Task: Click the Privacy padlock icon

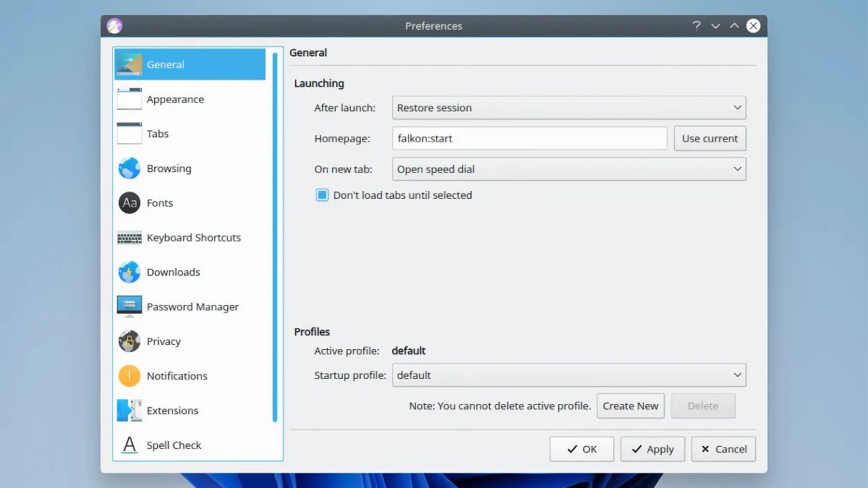Action: click(x=129, y=341)
